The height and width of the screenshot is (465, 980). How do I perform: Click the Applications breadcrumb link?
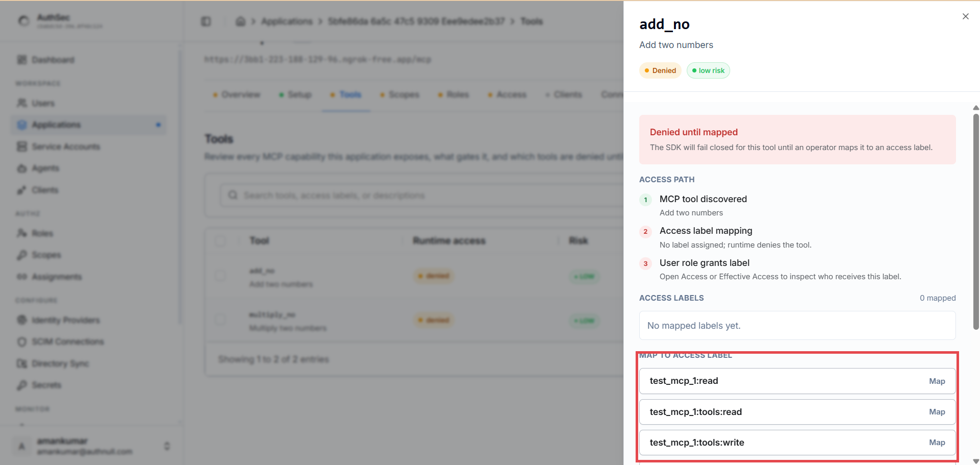[287, 21]
